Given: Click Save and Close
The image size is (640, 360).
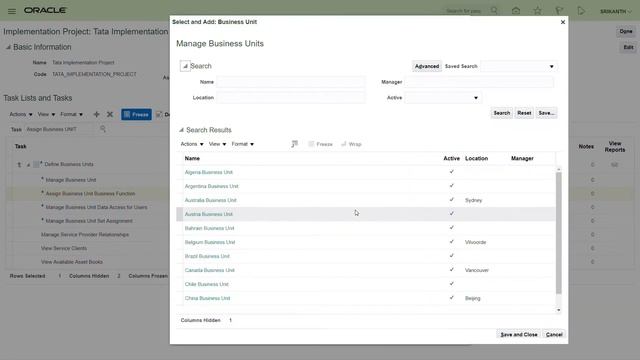Looking at the screenshot, I should (x=519, y=334).
